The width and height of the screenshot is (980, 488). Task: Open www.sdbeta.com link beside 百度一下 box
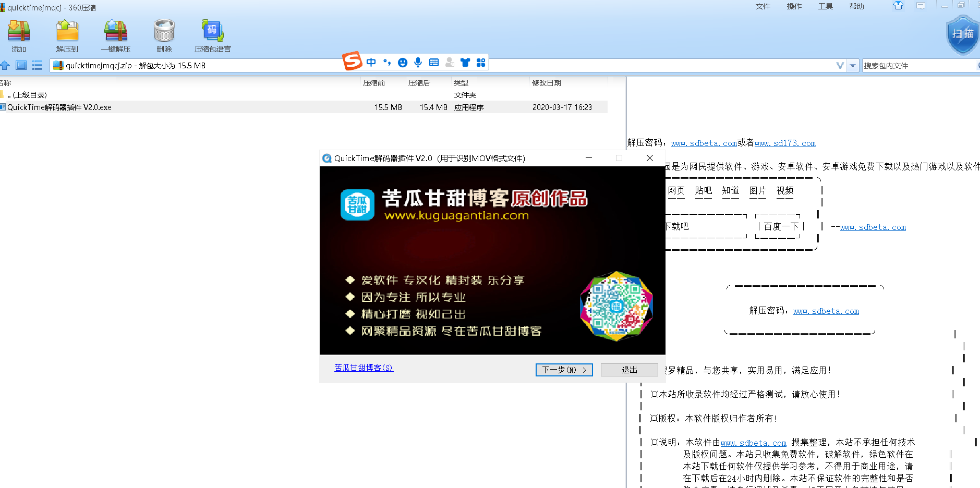coord(873,227)
